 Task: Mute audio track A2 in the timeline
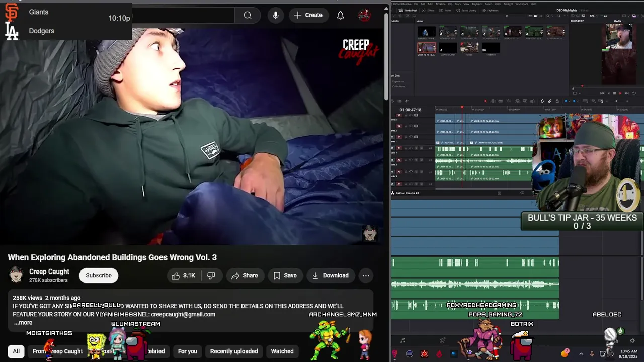[421, 160]
